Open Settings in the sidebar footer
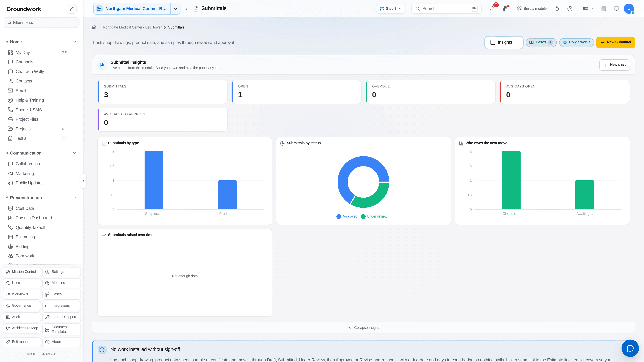The image size is (644, 362). click(62, 272)
